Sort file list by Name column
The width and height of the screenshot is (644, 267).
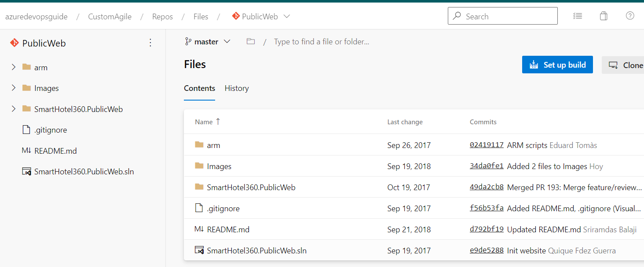207,122
